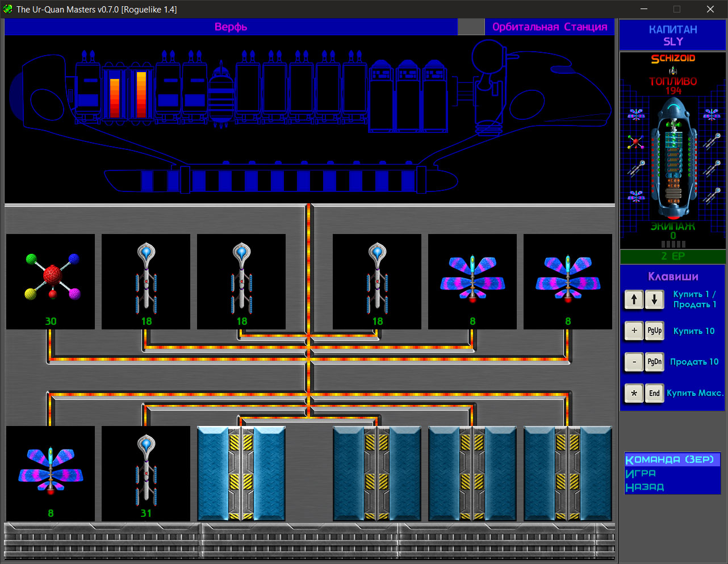Click the Продать 10 label
Viewport: 728px width, 564px height.
pos(694,362)
